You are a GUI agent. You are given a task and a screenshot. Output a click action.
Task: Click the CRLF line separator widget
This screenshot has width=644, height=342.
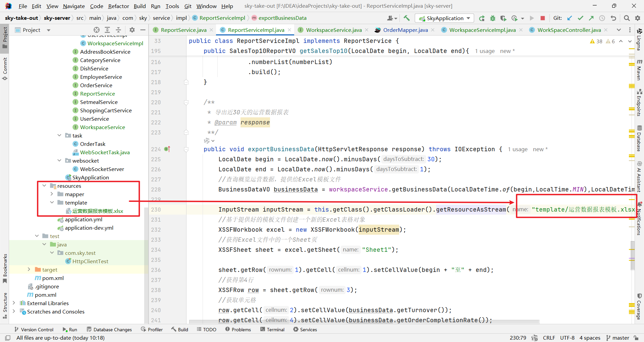click(549, 338)
